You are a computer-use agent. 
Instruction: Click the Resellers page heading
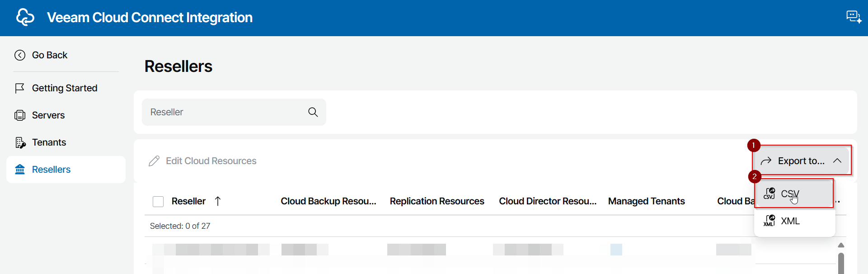pos(178,66)
